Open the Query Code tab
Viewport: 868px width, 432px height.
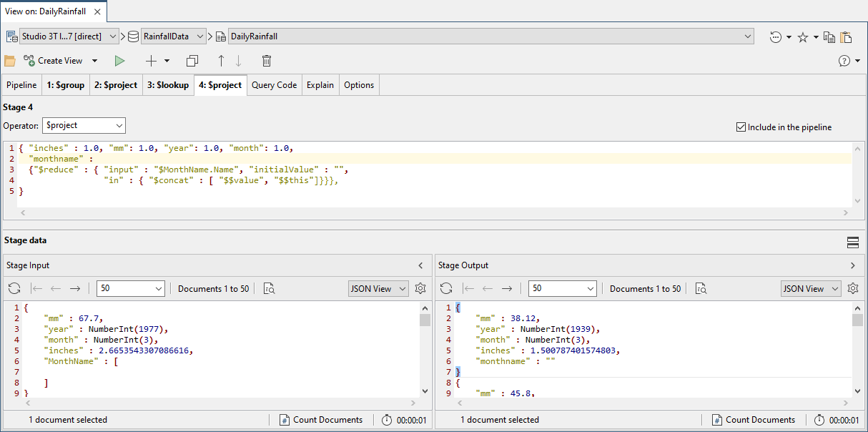coord(274,84)
